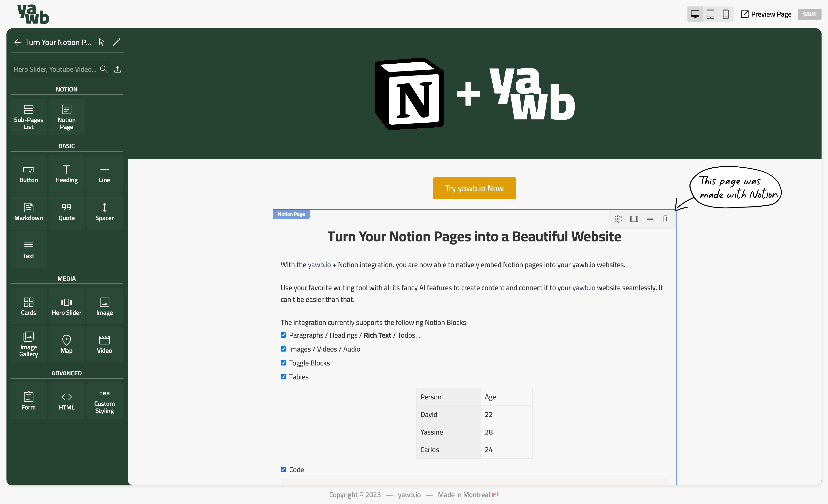Open Preview Page link
Image resolution: width=828 pixels, height=504 pixels.
point(766,14)
